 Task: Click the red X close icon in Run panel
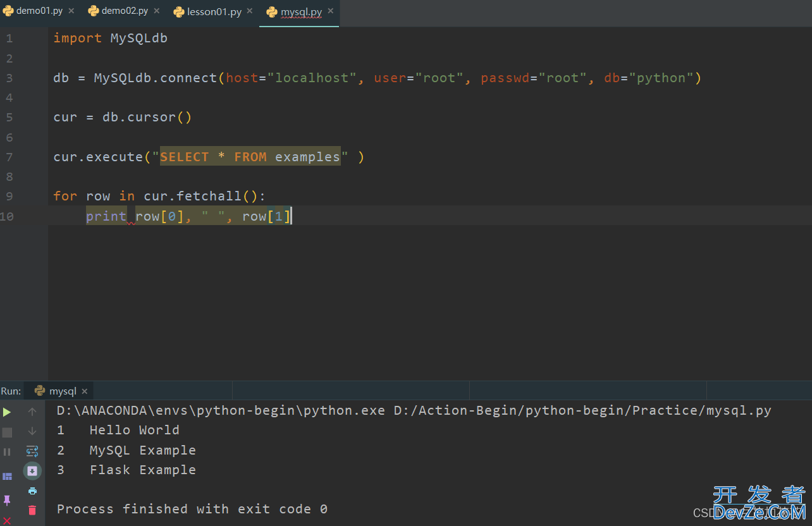7,520
